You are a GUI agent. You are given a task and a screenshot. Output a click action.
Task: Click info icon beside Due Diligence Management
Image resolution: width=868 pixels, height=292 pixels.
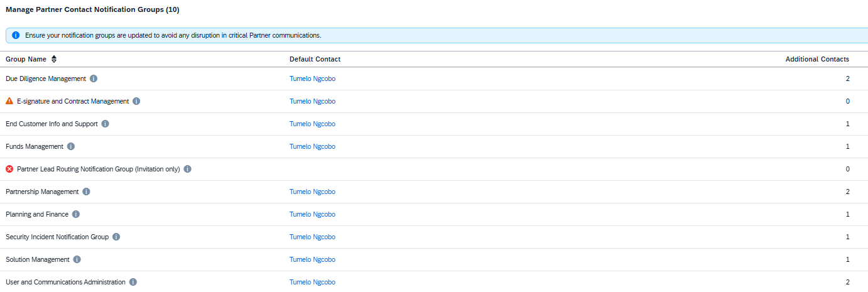pyautogui.click(x=94, y=78)
